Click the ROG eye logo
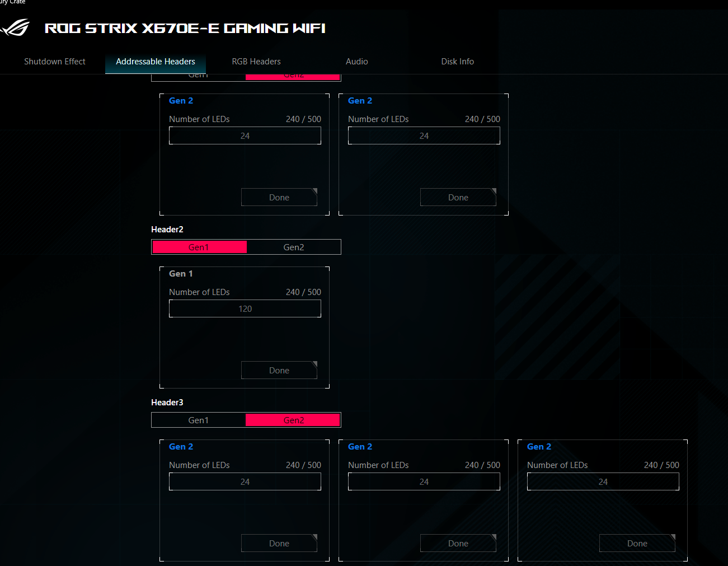This screenshot has height=566, width=728. coord(14,27)
